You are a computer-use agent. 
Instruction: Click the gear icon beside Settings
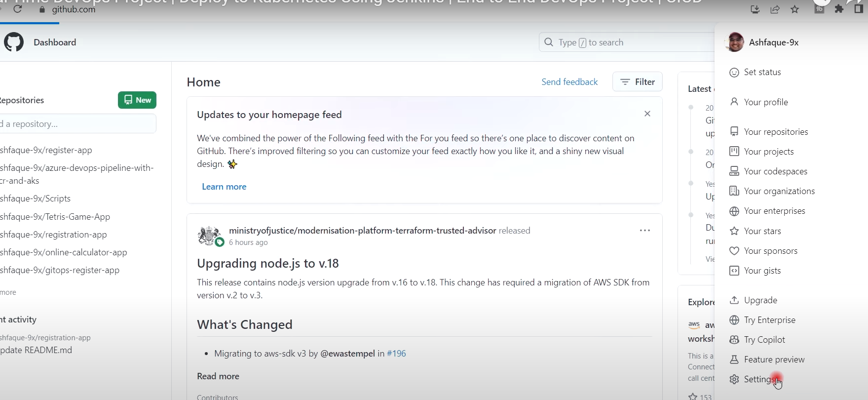[734, 379]
